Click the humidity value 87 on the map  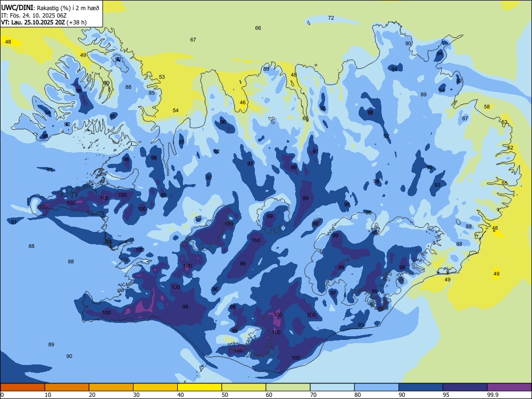(465, 119)
